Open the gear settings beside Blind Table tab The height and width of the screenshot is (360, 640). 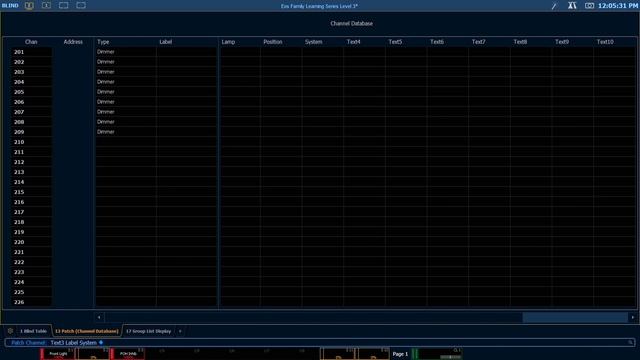pos(10,331)
